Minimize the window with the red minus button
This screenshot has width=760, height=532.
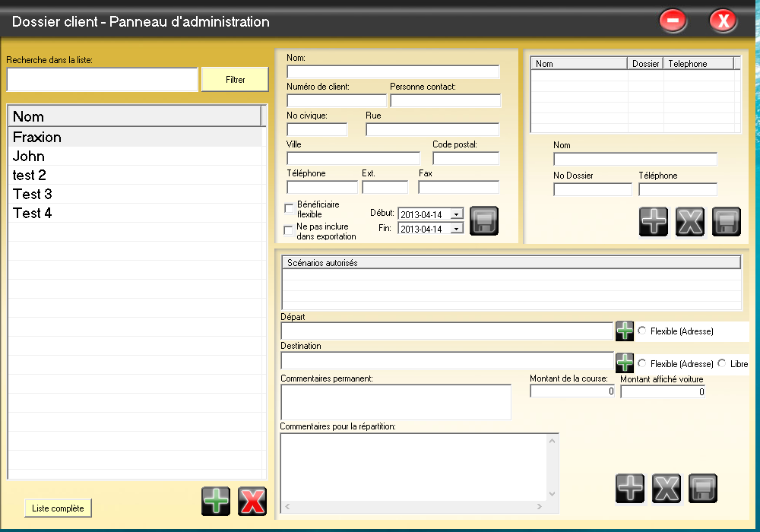(673, 21)
